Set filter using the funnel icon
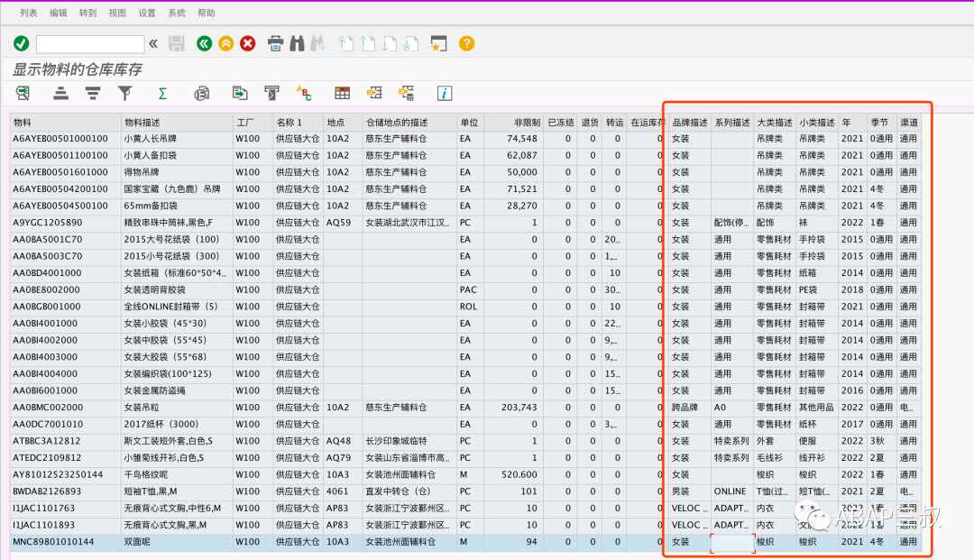Screen dimensions: 974x560 click(124, 93)
